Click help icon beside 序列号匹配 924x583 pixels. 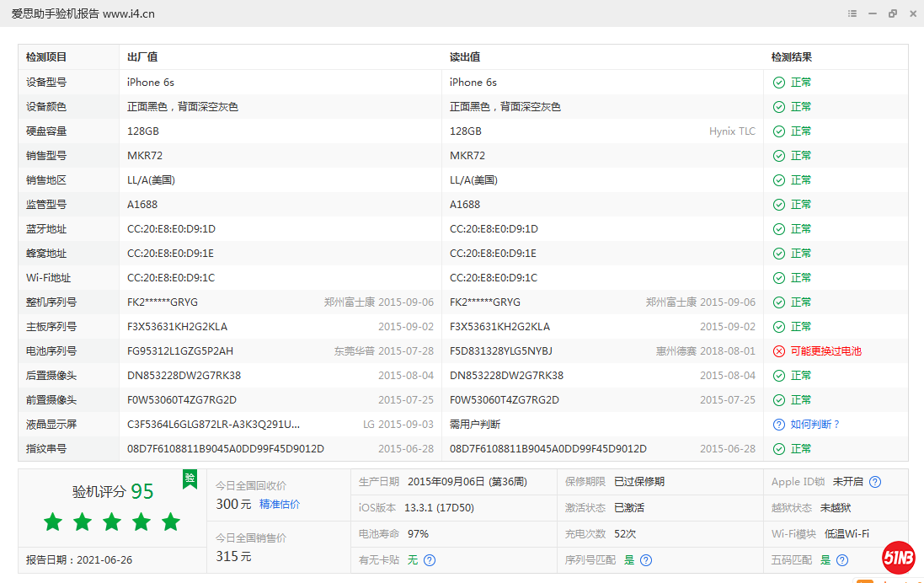click(646, 559)
